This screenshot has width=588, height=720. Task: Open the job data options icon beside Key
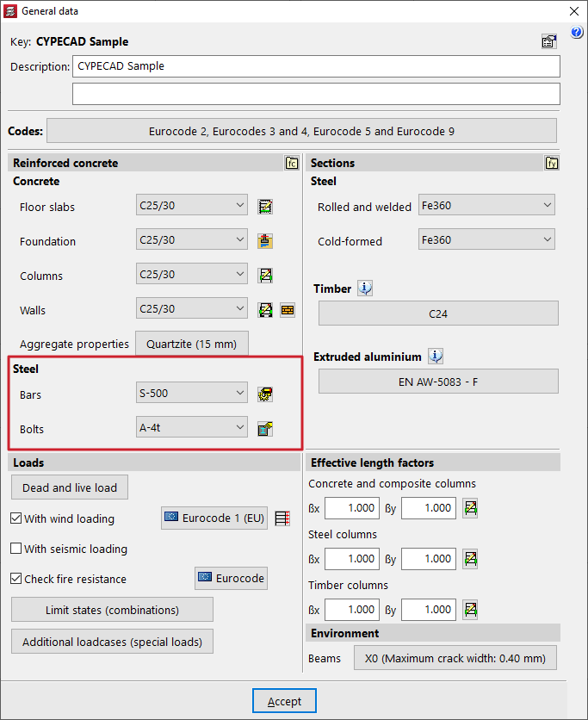549,41
